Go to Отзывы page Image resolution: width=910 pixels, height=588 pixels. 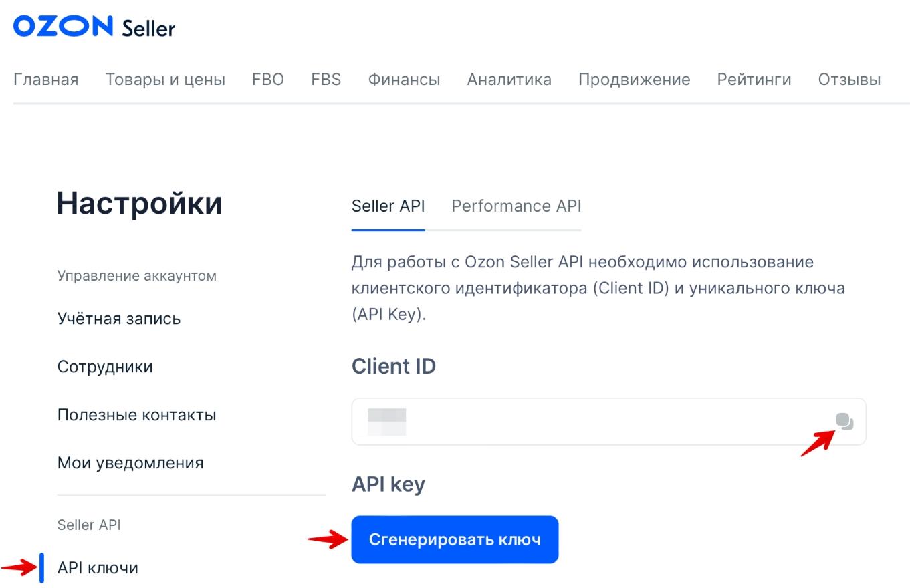pos(849,80)
